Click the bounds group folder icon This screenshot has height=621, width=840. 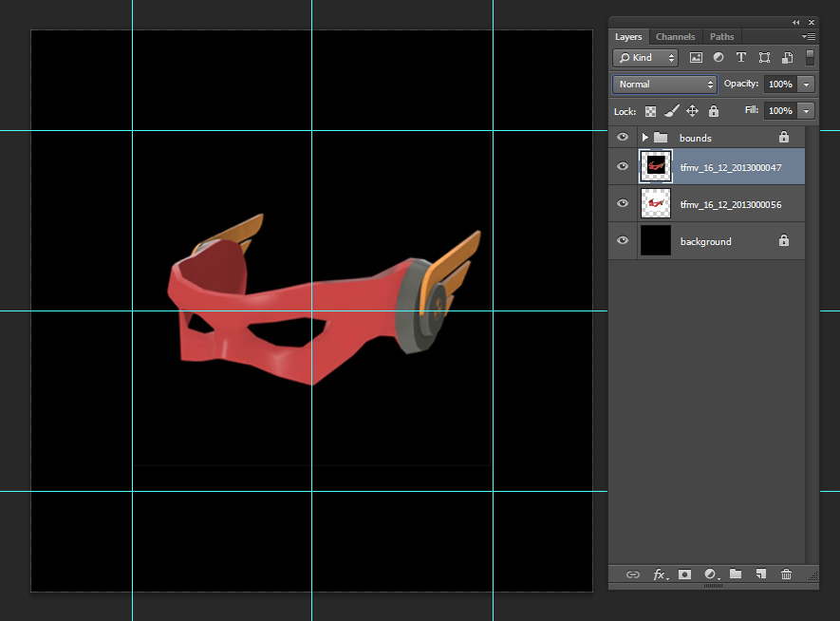[x=661, y=138]
